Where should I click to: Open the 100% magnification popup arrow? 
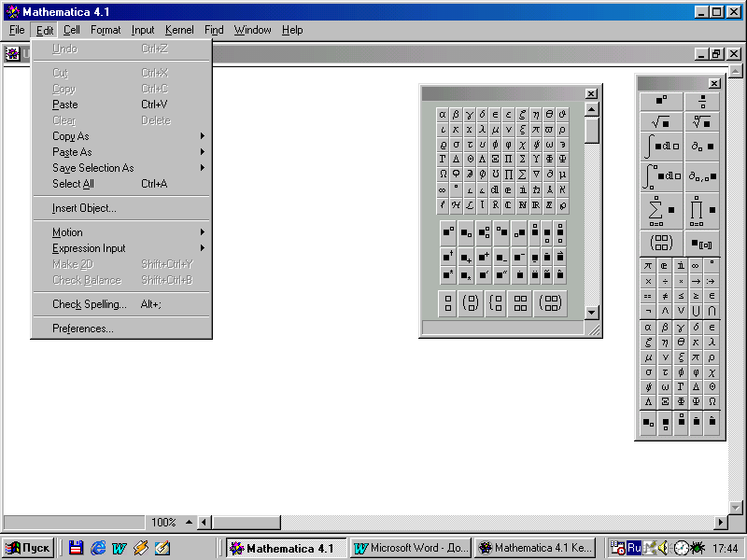pos(190,523)
